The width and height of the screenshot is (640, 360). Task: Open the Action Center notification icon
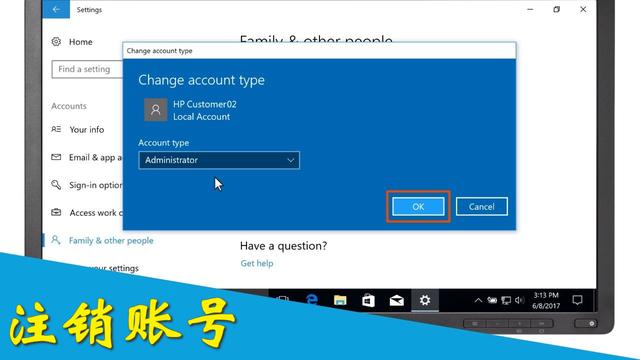coord(577,300)
